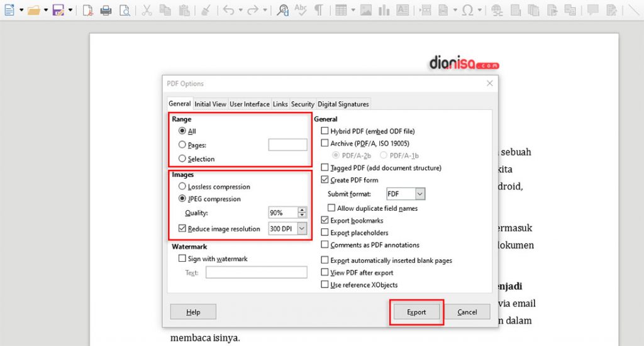Click the Track Changes icon
Screen dimensions: 644x346
click(x=611, y=9)
